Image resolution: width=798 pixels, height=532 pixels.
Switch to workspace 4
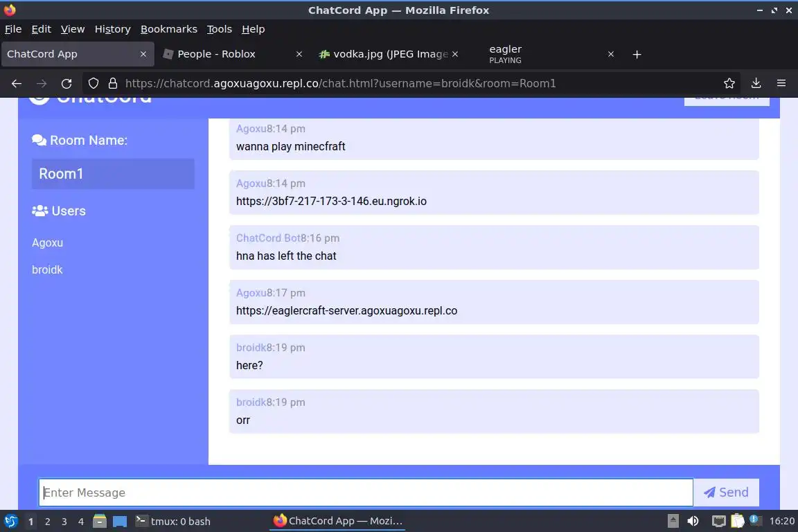click(x=81, y=522)
